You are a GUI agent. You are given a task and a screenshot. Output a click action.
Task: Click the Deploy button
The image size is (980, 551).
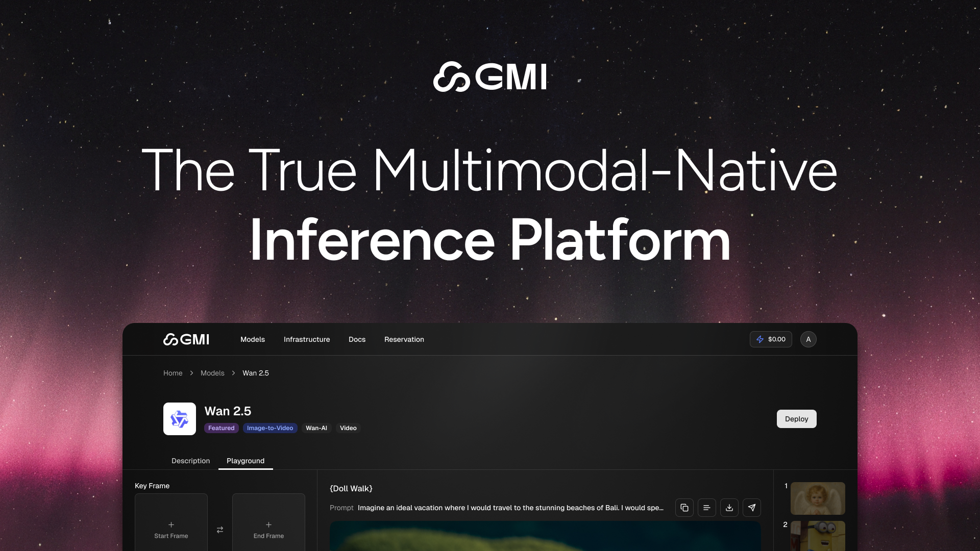[796, 418]
